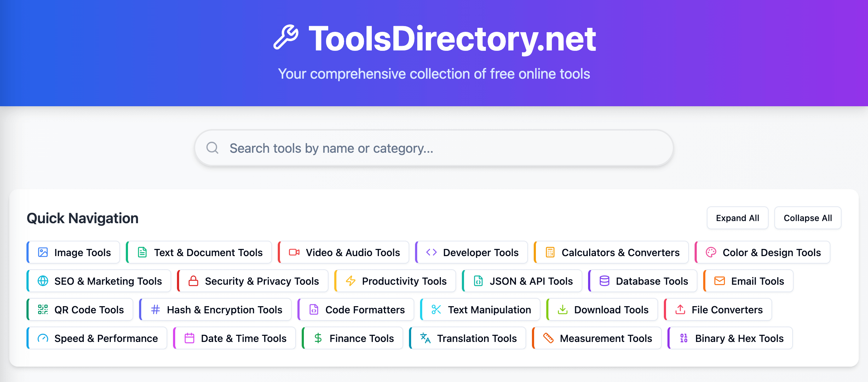Open the Developer Tools category
868x382 pixels.
point(472,253)
